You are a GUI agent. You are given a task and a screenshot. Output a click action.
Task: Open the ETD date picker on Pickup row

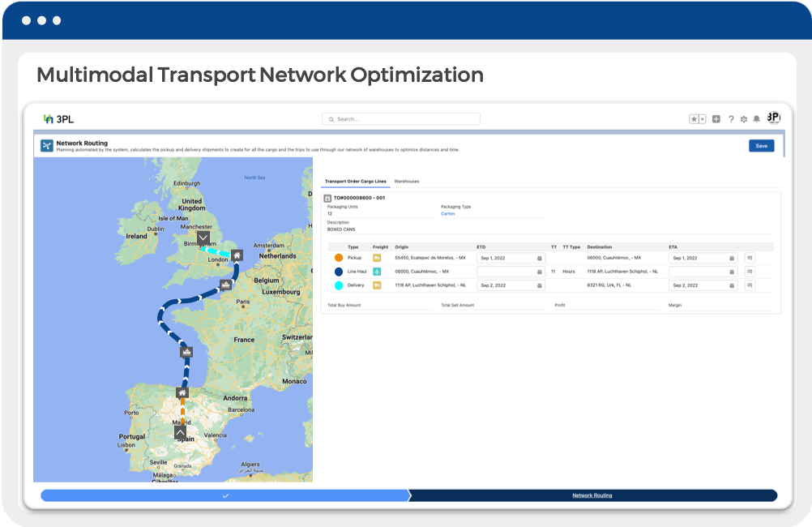pos(538,258)
